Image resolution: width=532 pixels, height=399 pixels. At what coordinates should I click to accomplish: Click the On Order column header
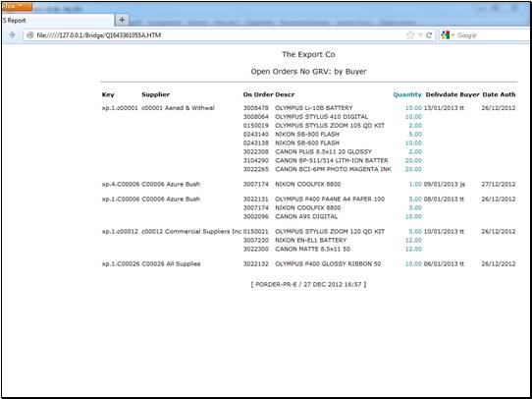(x=258, y=94)
